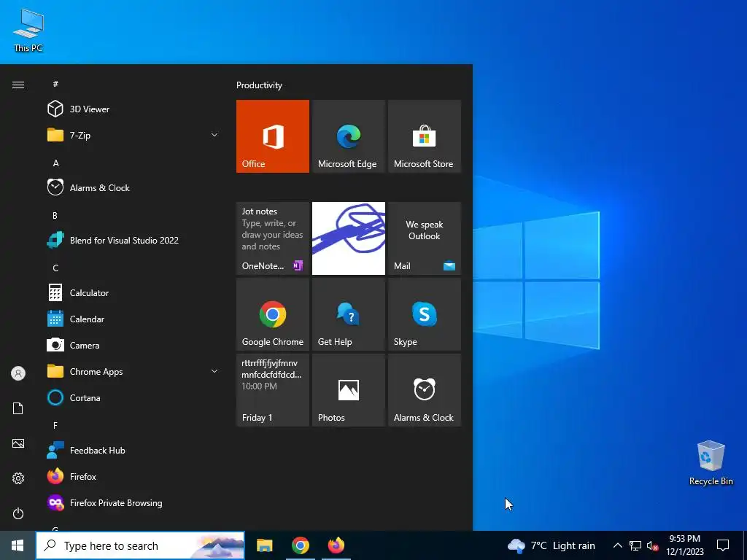Show hidden system tray icons
The image size is (747, 560).
(x=617, y=545)
